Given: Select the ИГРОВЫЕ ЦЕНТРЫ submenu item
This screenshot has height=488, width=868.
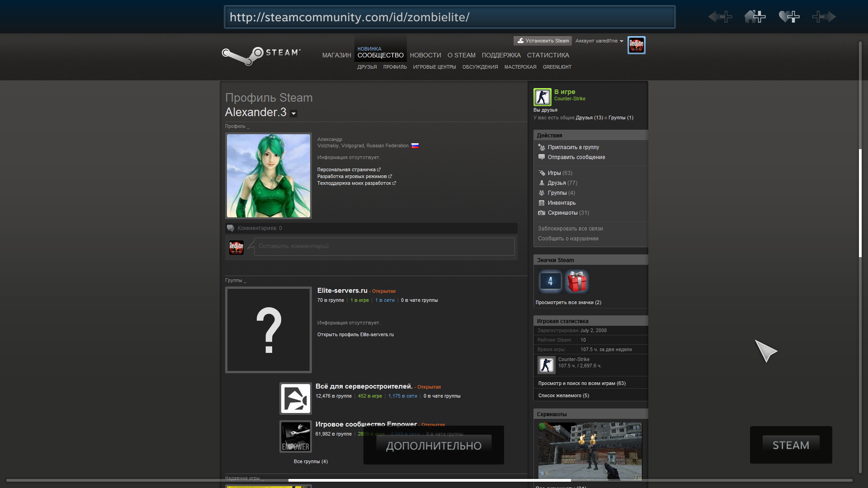Looking at the screenshot, I should [x=434, y=67].
